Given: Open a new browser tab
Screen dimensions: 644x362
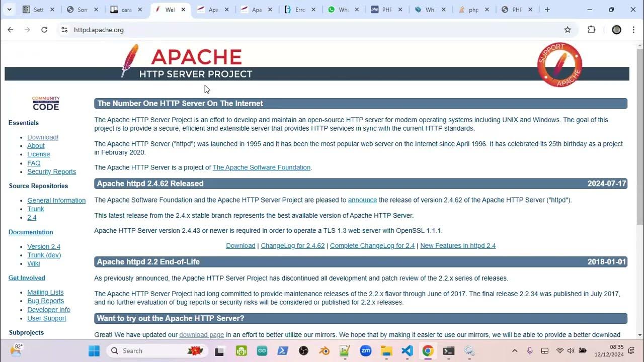Looking at the screenshot, I should [x=547, y=10].
